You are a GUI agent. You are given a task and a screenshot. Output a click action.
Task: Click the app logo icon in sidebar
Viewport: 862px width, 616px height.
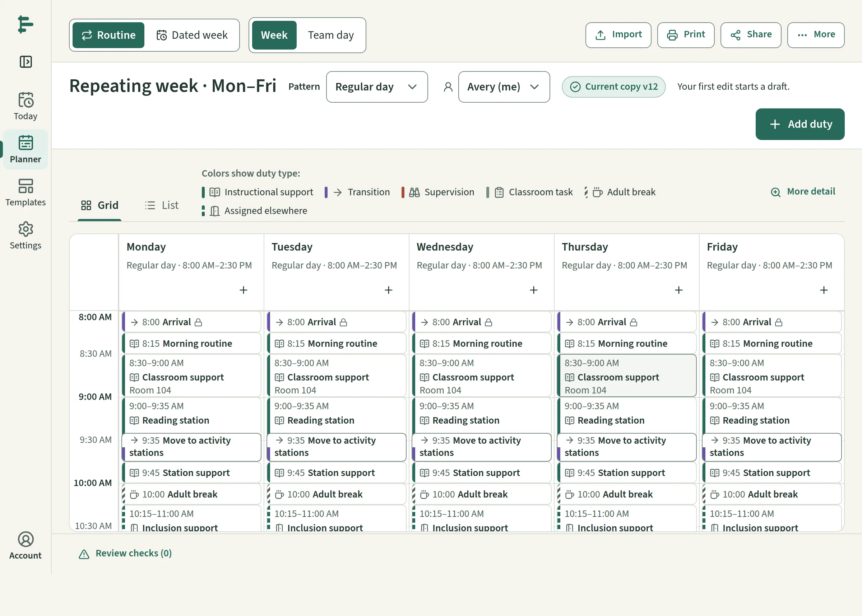pos(26,25)
